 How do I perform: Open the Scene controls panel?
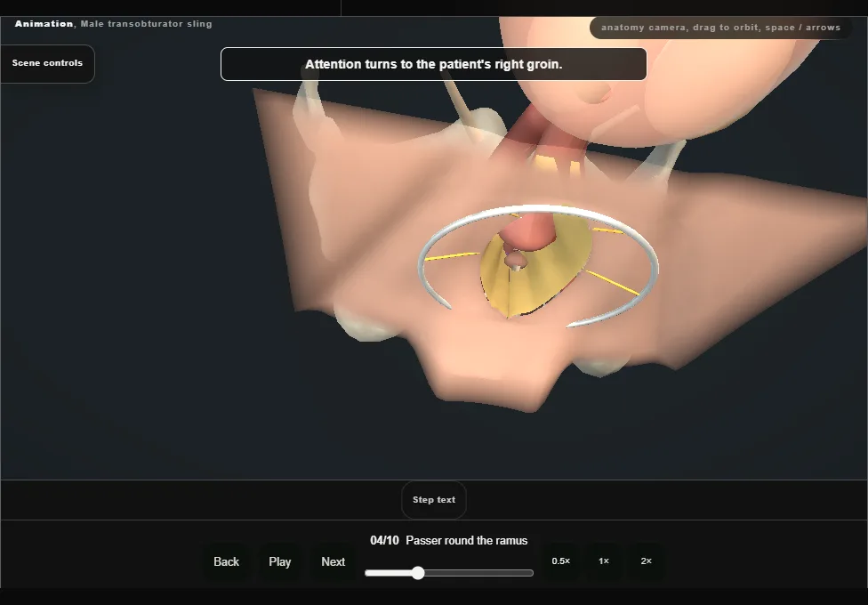(x=48, y=63)
